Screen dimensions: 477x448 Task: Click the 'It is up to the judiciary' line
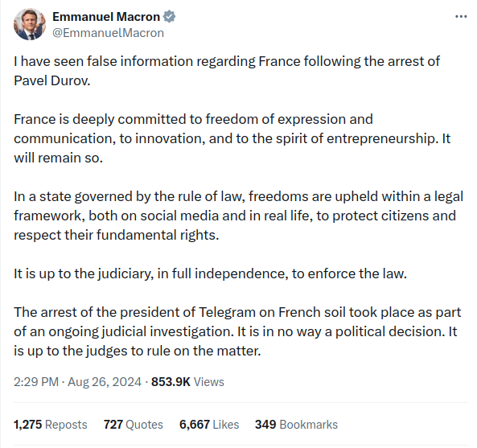[210, 273]
